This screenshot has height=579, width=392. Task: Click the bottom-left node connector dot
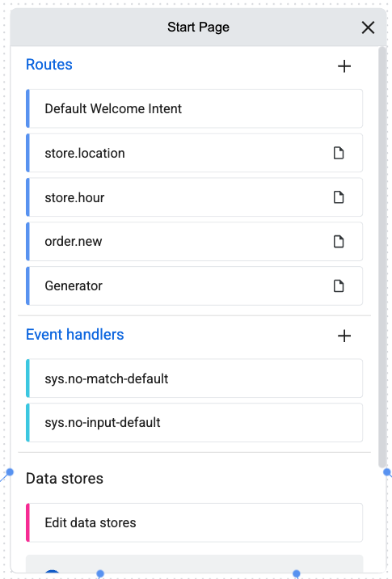99,573
